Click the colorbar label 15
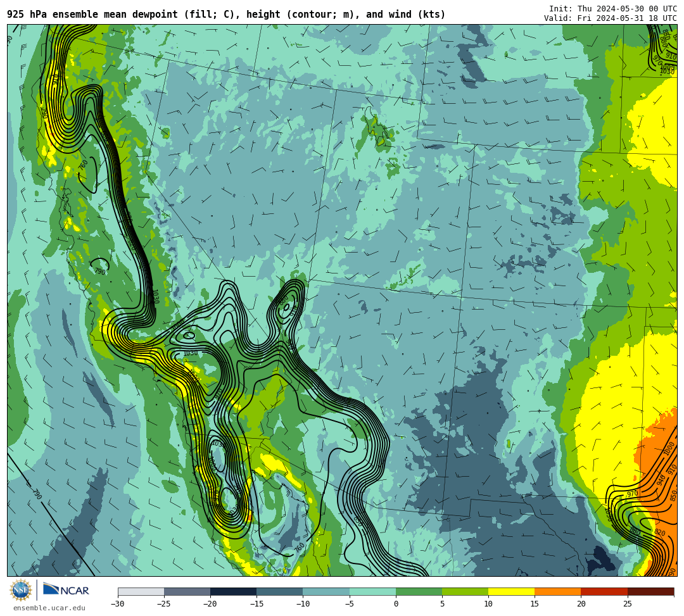The image size is (684, 616). [x=535, y=604]
